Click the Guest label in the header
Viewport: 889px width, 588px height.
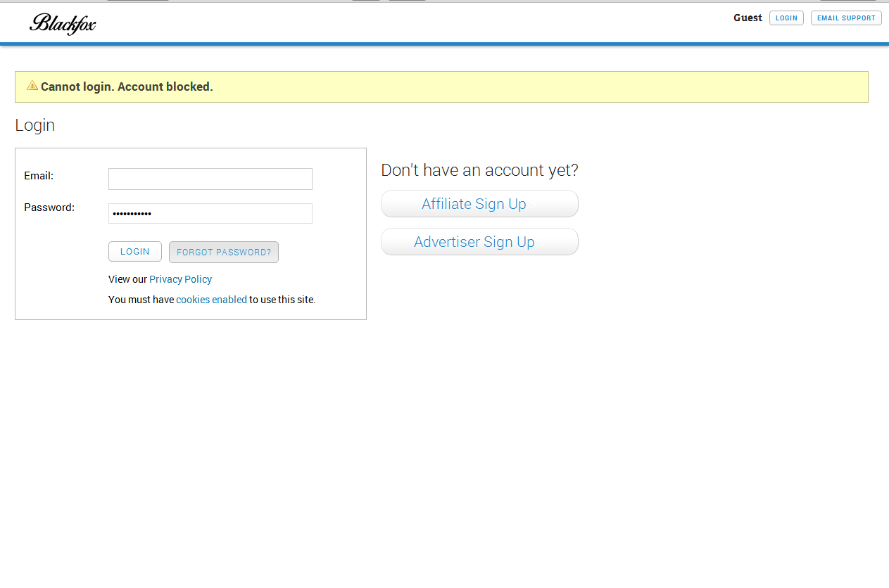pos(748,18)
